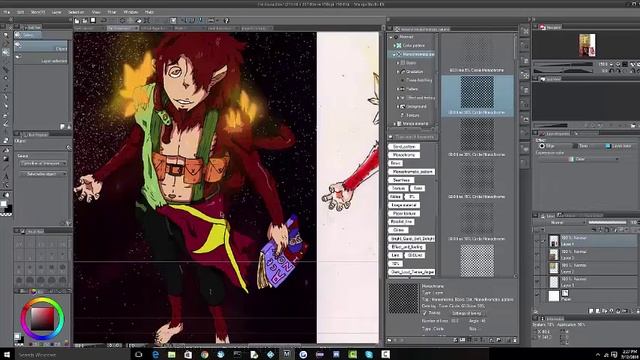The width and height of the screenshot is (640, 360).
Task: Collapse the Monochromatic pattern tree node
Action: click(395, 54)
